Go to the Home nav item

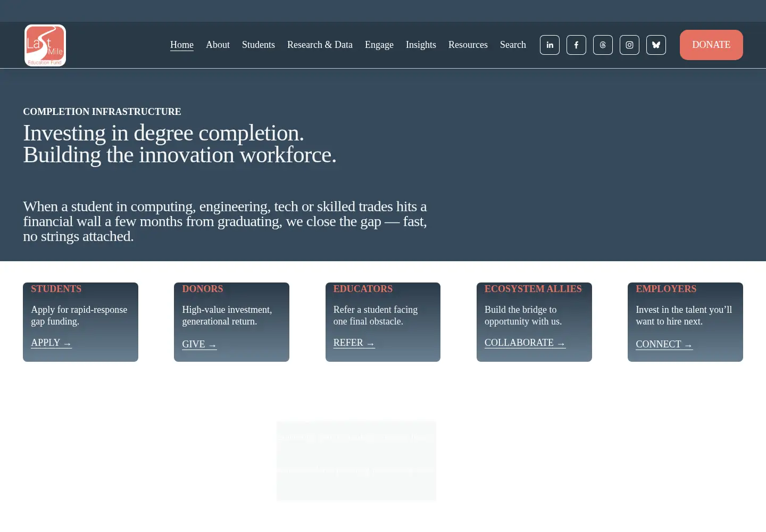tap(182, 45)
